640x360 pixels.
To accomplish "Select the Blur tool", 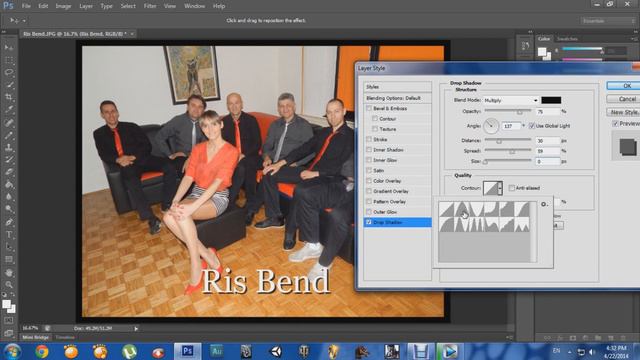I will click(9, 197).
